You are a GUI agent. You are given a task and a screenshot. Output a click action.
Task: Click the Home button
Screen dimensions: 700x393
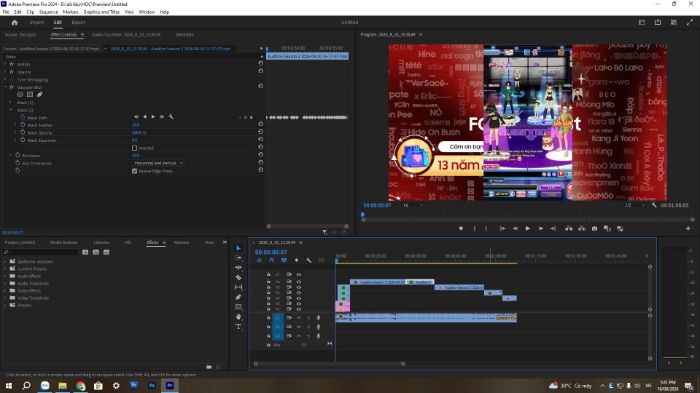coord(14,22)
